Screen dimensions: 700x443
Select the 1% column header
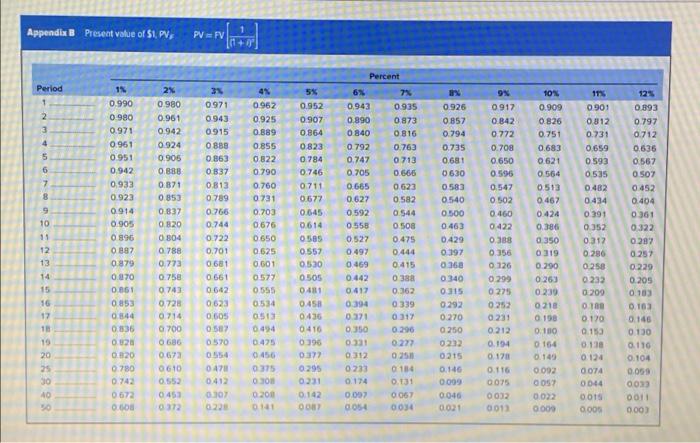point(121,90)
